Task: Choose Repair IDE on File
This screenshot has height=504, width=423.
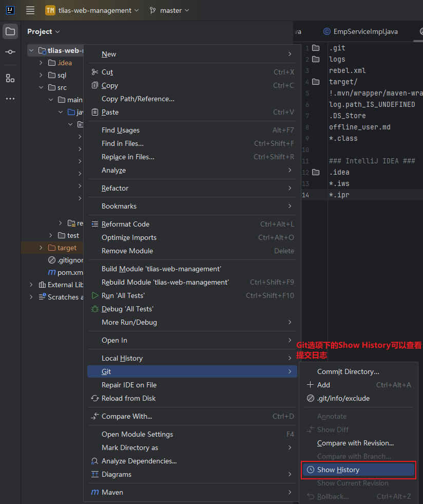Action: [192, 385]
